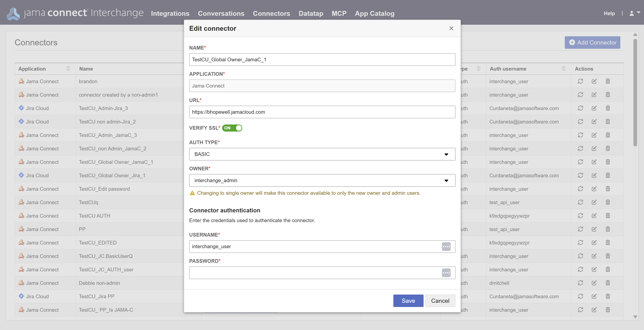Image resolution: width=644 pixels, height=330 pixels.
Task: Click the Password input field
Action: point(322,273)
